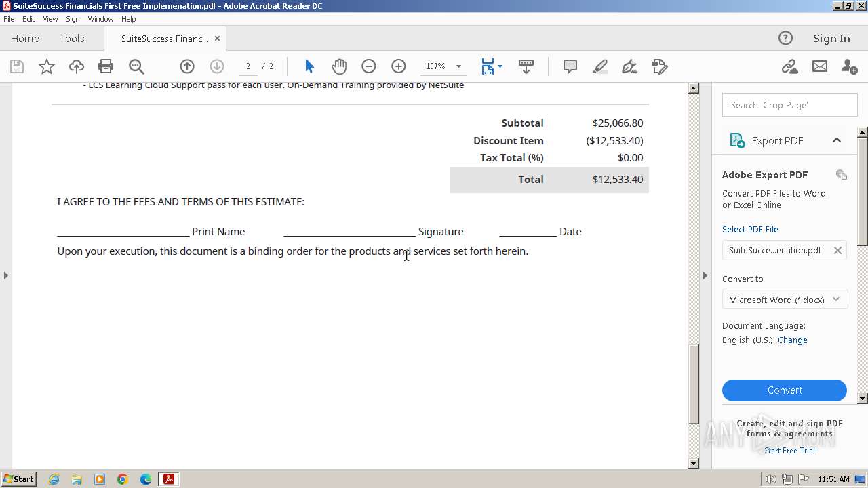
Task: Click copy icon beside Adobe Export PDF
Action: 842,174
